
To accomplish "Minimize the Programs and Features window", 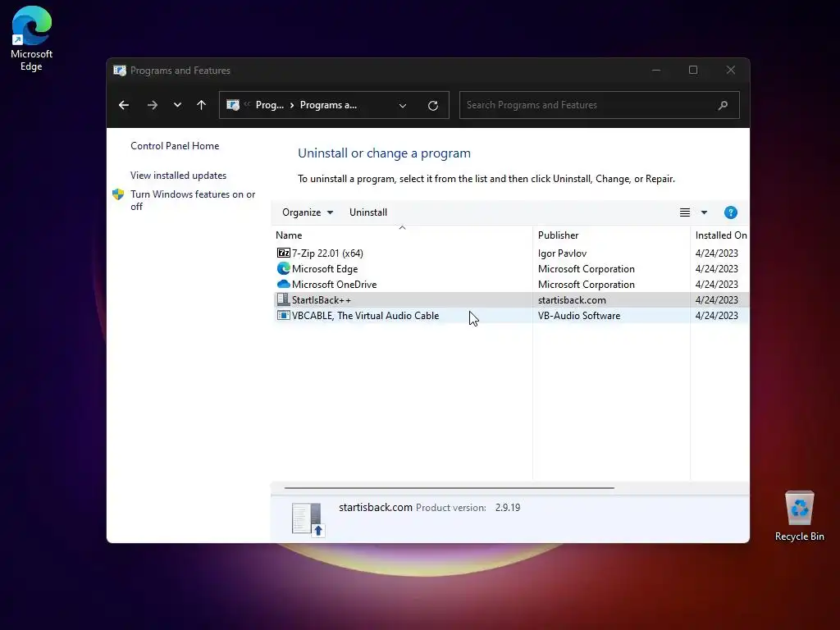I will [x=655, y=71].
